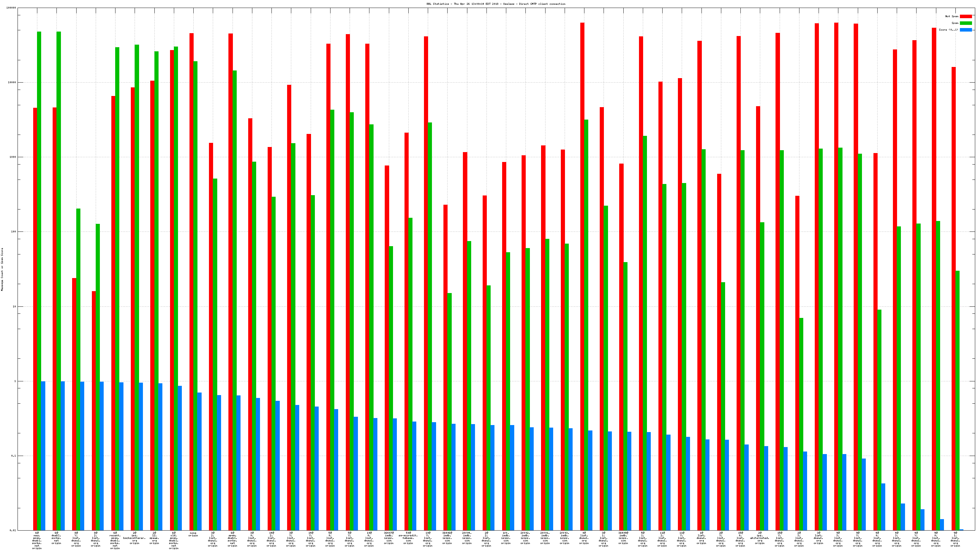Click the 0.01 y-axis tick label

click(12, 531)
